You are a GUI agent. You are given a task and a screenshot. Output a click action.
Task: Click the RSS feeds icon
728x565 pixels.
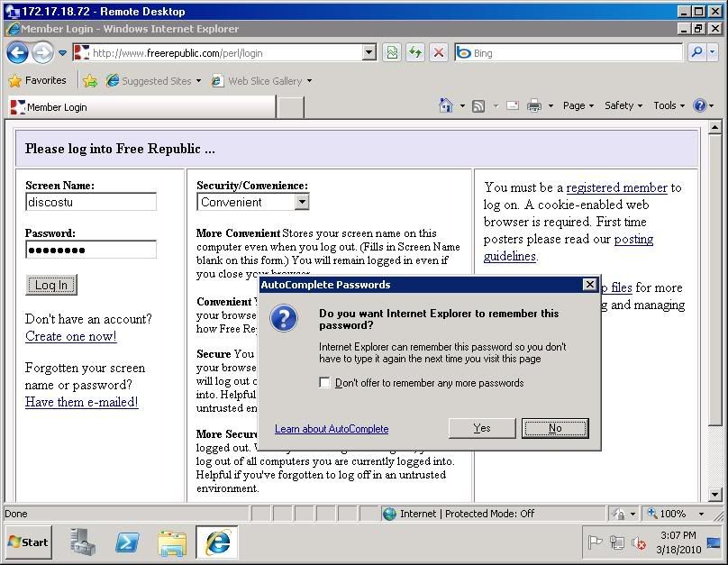(x=478, y=105)
